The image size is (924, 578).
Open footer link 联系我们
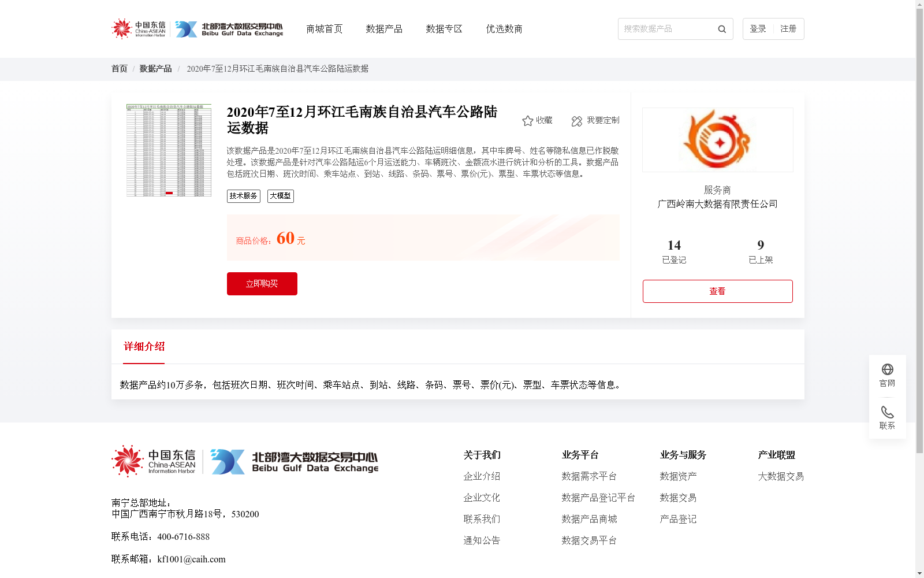pyautogui.click(x=482, y=519)
